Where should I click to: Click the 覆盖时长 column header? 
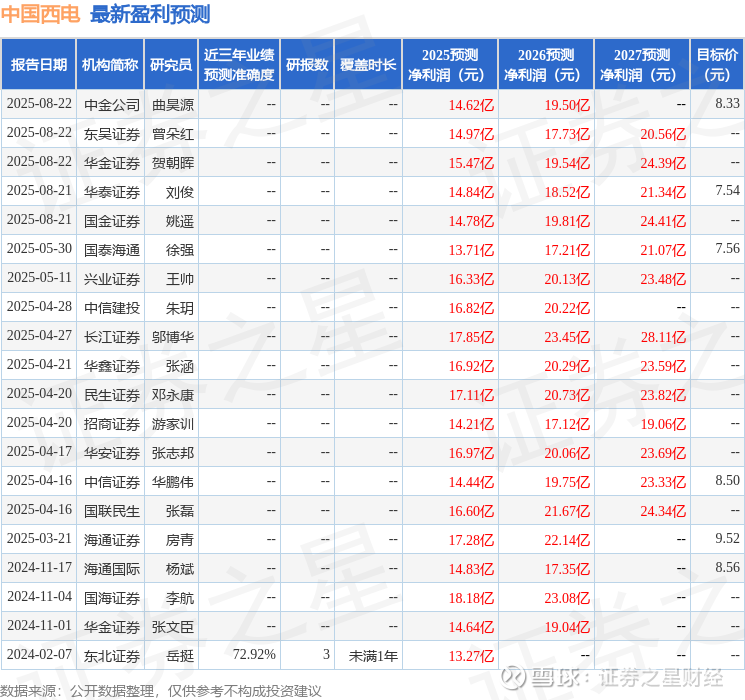pyautogui.click(x=368, y=64)
